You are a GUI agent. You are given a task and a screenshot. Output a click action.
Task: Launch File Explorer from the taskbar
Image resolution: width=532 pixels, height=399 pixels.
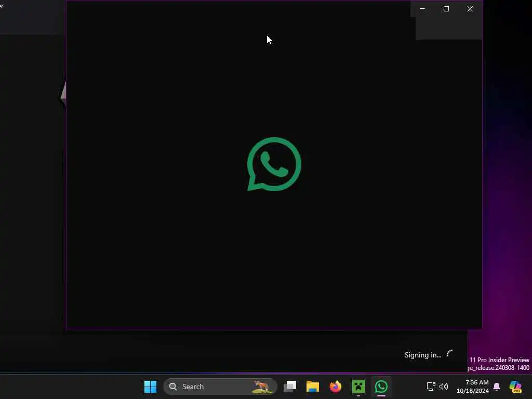click(x=312, y=387)
